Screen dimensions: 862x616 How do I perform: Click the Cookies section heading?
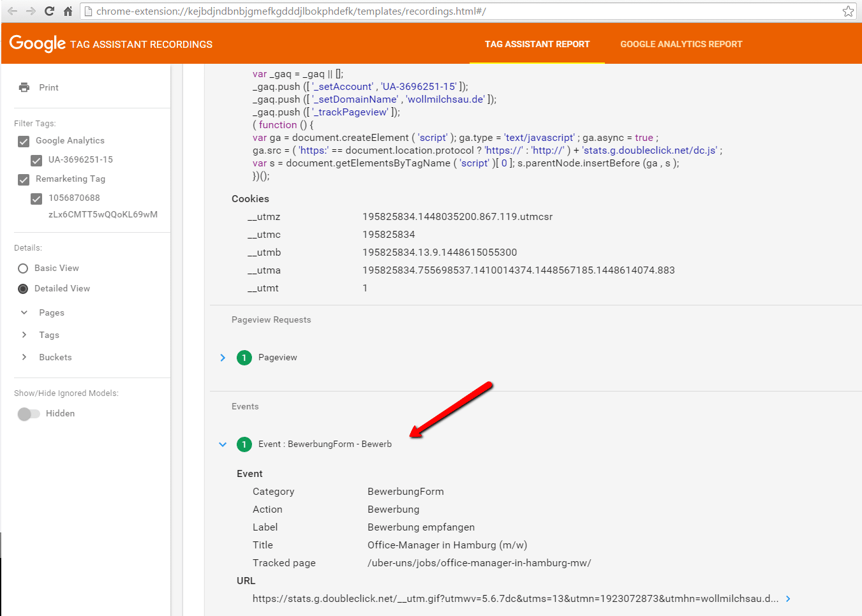250,199
